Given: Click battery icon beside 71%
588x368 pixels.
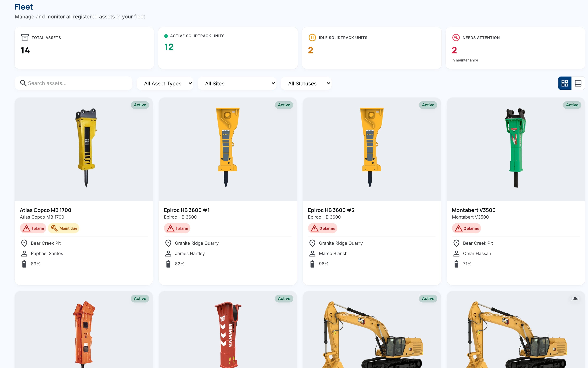Looking at the screenshot, I should (x=456, y=264).
